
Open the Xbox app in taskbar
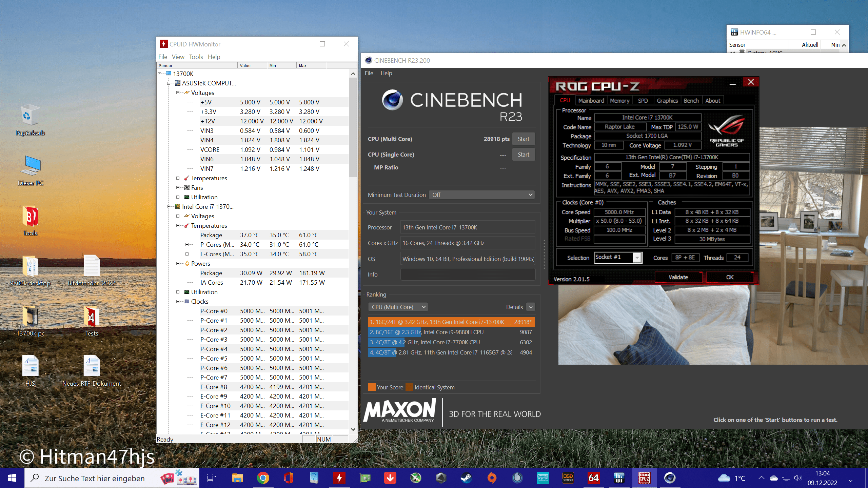(415, 478)
